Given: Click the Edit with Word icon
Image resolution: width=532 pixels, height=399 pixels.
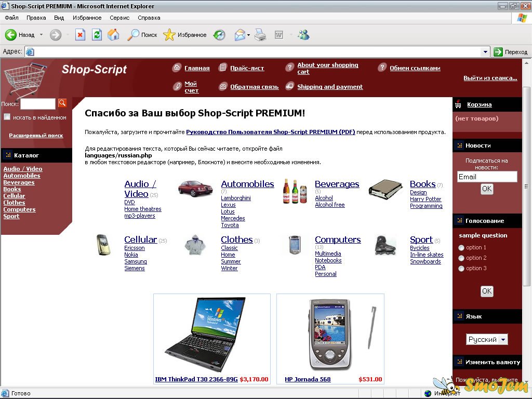Looking at the screenshot, I should 279,35.
